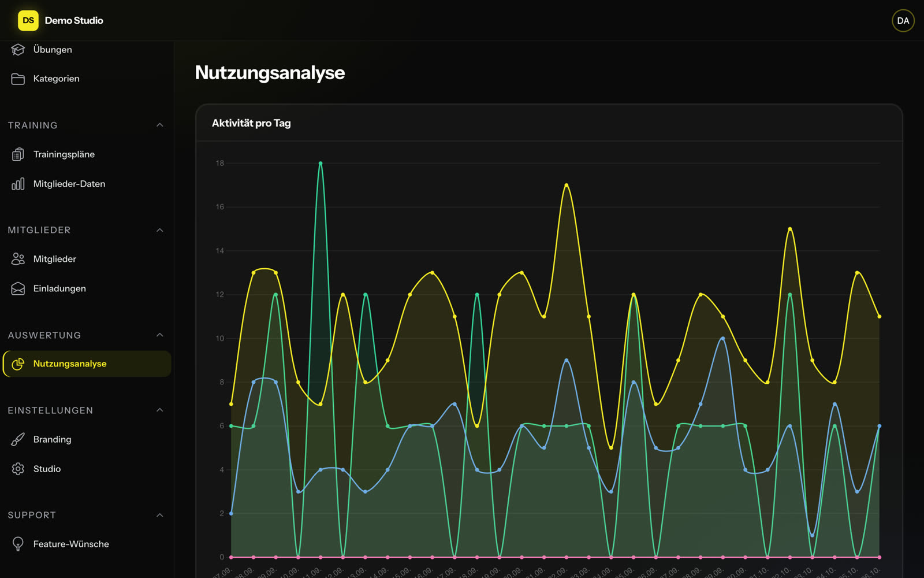Collapse the Support section
This screenshot has width=924, height=578.
(x=160, y=515)
